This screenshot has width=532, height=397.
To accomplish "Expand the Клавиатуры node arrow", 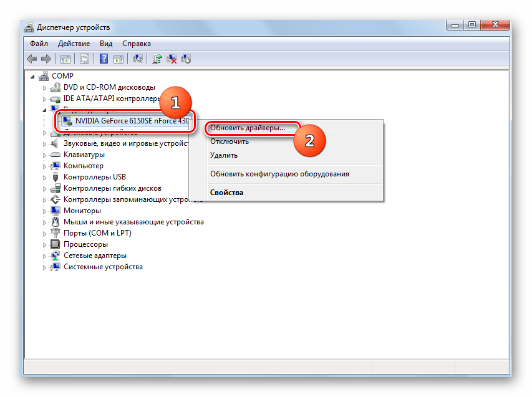I will [x=44, y=155].
